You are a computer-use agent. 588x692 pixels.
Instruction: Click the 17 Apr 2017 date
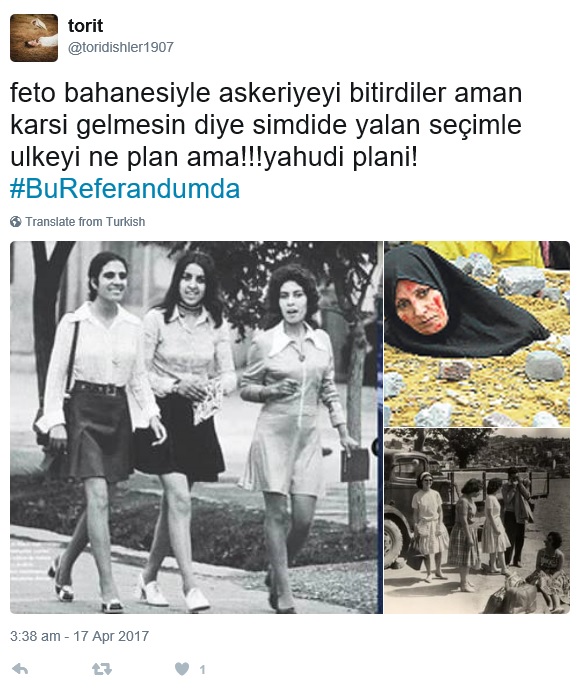point(111,636)
